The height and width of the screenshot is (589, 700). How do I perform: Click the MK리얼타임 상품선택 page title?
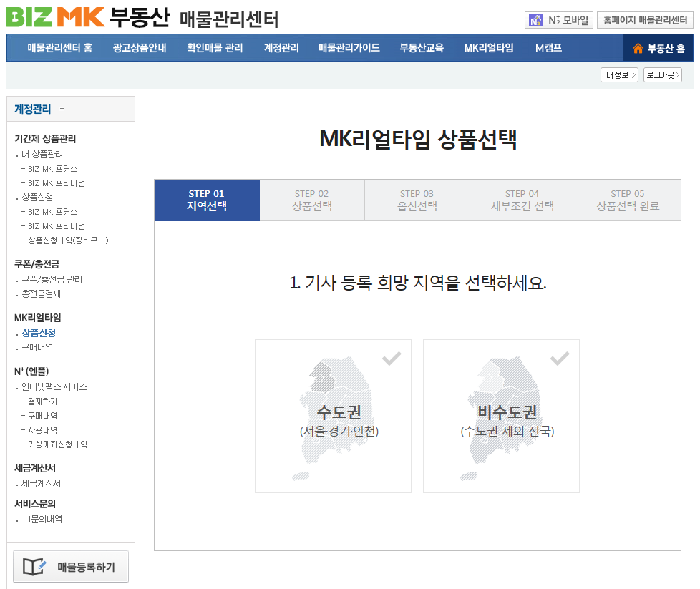pyautogui.click(x=418, y=139)
